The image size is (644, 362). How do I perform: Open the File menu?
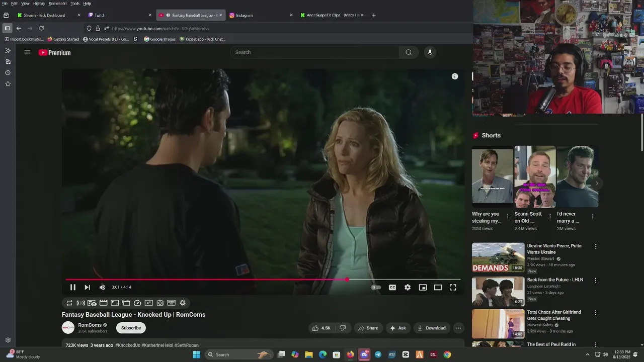[5, 4]
